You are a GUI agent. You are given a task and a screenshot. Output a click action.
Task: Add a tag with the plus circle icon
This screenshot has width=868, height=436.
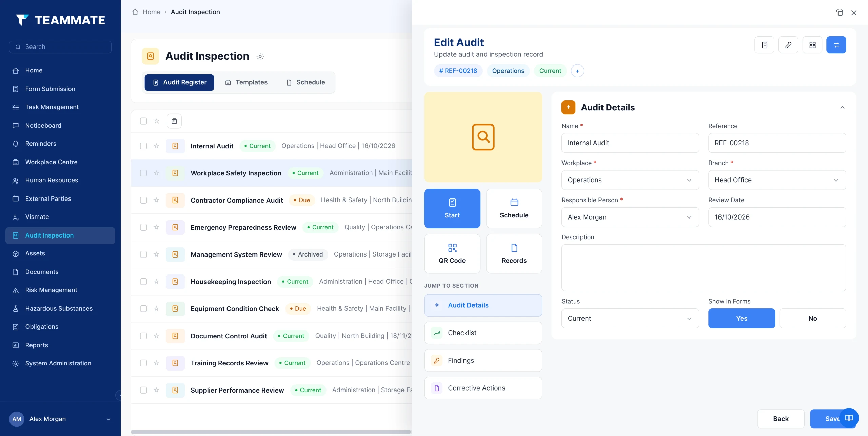[577, 71]
